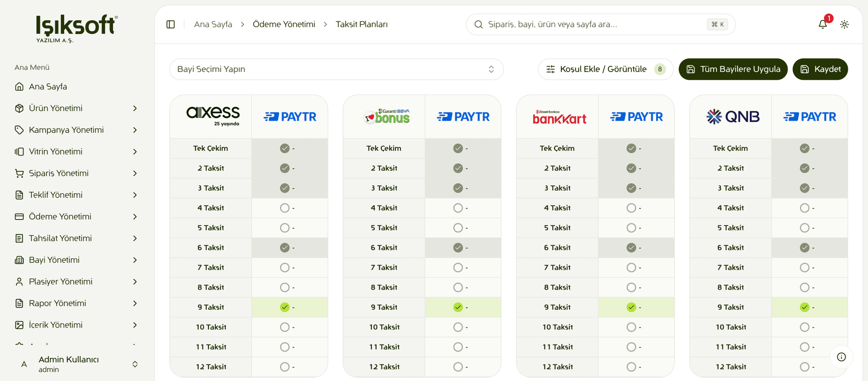868x381 pixels.
Task: Open the Bayi Seçimi Yapın dropdown
Action: 337,69
